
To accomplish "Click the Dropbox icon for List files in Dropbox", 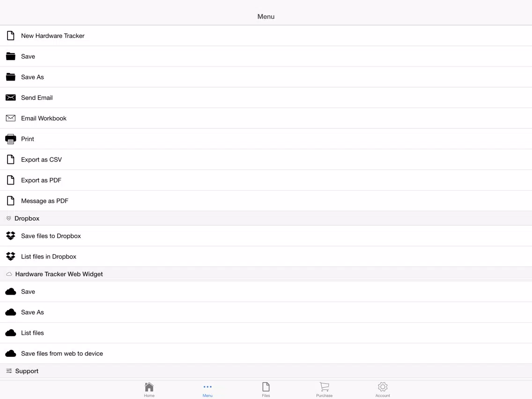I will tap(10, 257).
